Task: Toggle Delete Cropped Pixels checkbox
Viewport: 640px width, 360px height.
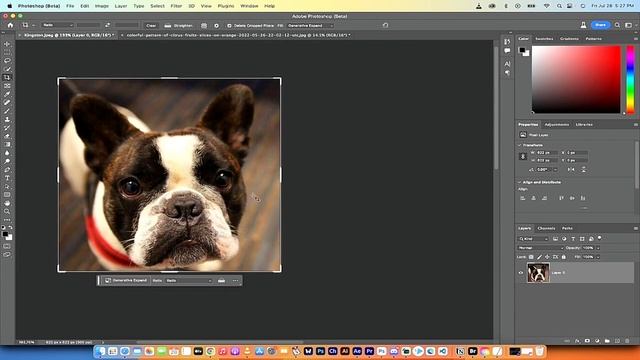Action: 229,25
